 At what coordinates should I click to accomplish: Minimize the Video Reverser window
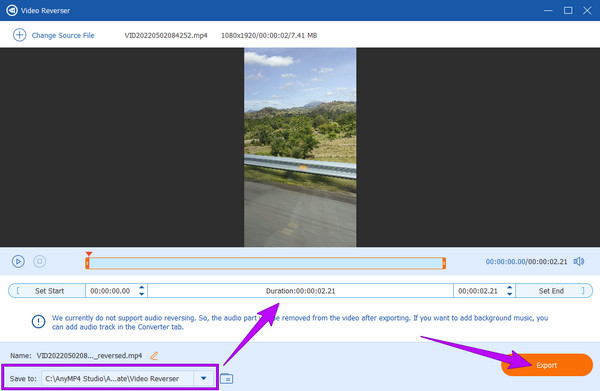(548, 10)
